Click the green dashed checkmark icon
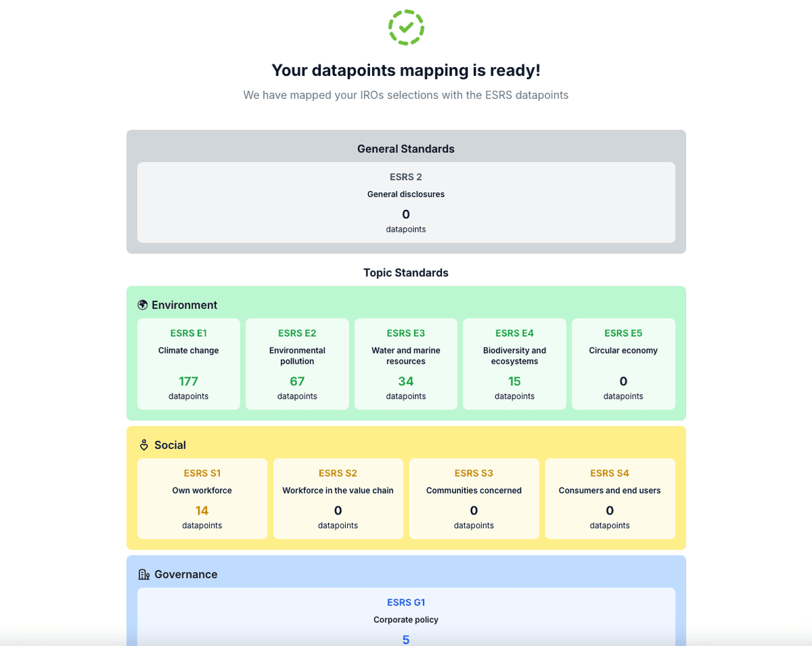The width and height of the screenshot is (812, 646). click(x=406, y=28)
